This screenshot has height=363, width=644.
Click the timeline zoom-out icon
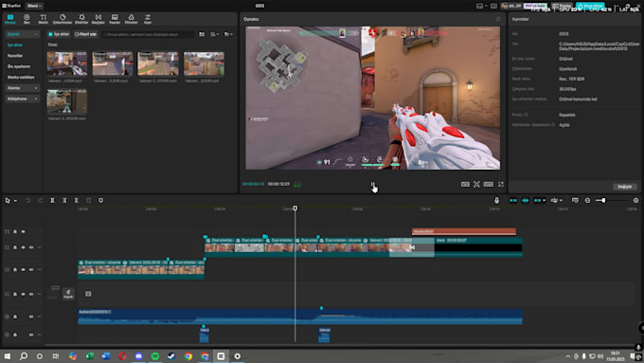pyautogui.click(x=588, y=201)
